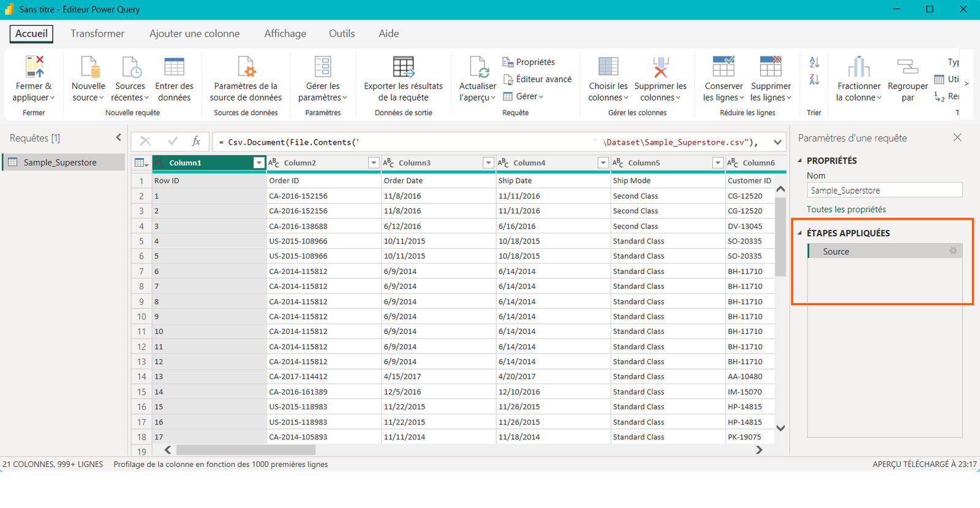Image resolution: width=980 pixels, height=508 pixels.
Task: Open the table menu icon at grid corner
Action: (141, 162)
